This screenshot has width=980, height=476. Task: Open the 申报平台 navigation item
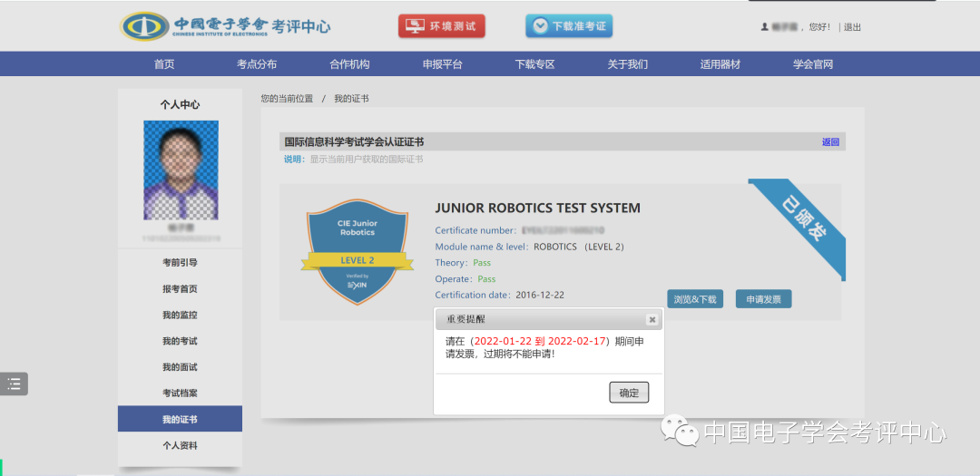[x=443, y=64]
